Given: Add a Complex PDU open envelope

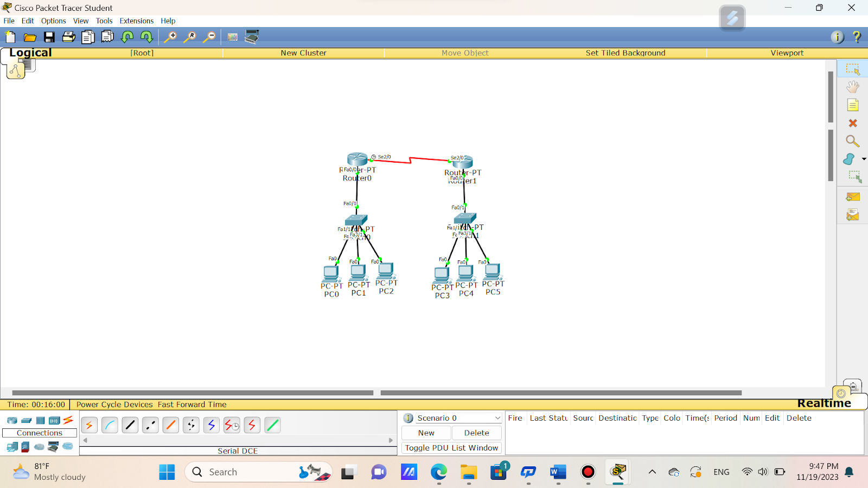Looking at the screenshot, I should tap(853, 215).
